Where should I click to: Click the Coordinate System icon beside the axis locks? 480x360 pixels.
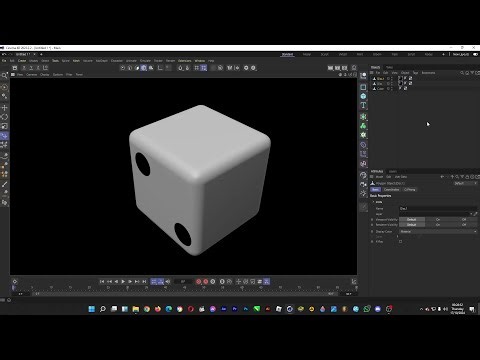click(46, 68)
